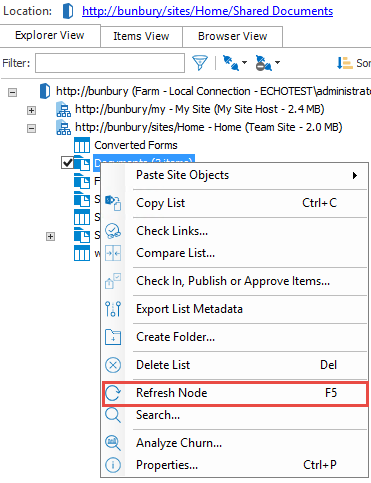Click the Create Folder icon
This screenshot has height=483, width=371.
[x=113, y=337]
